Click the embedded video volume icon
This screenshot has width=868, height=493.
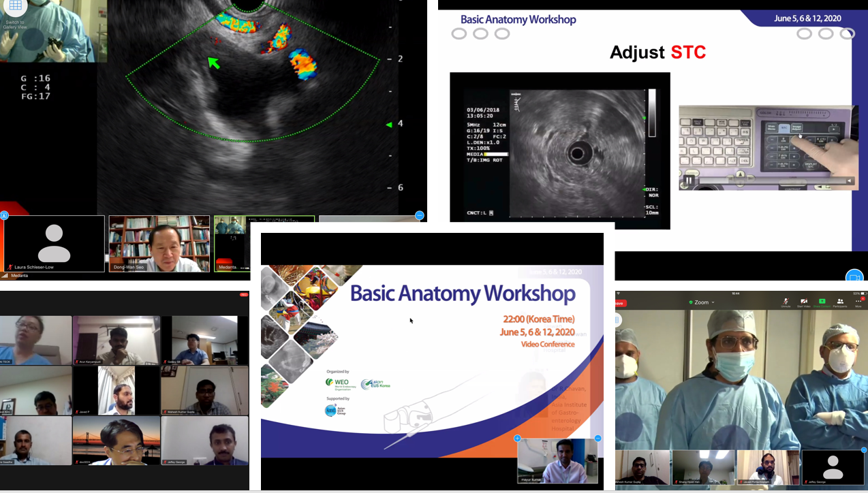pyautogui.click(x=849, y=180)
